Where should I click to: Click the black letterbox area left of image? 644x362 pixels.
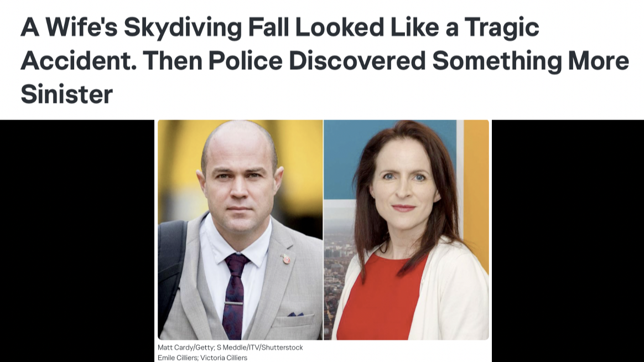(77, 241)
